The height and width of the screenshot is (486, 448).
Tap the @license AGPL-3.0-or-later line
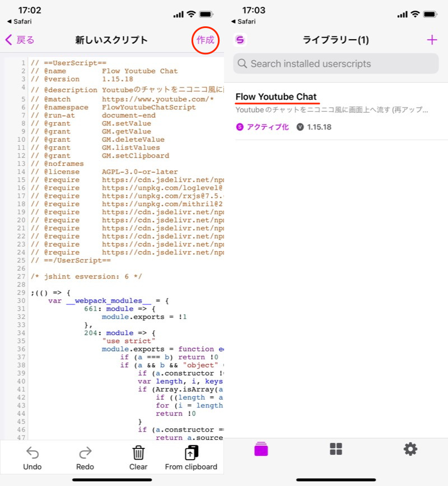[104, 172]
